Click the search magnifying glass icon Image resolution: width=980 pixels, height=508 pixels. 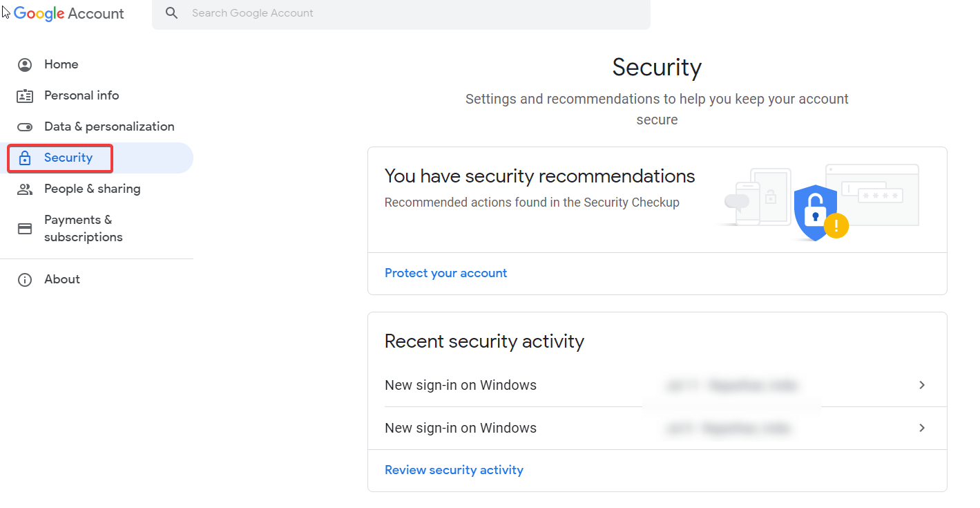click(171, 12)
